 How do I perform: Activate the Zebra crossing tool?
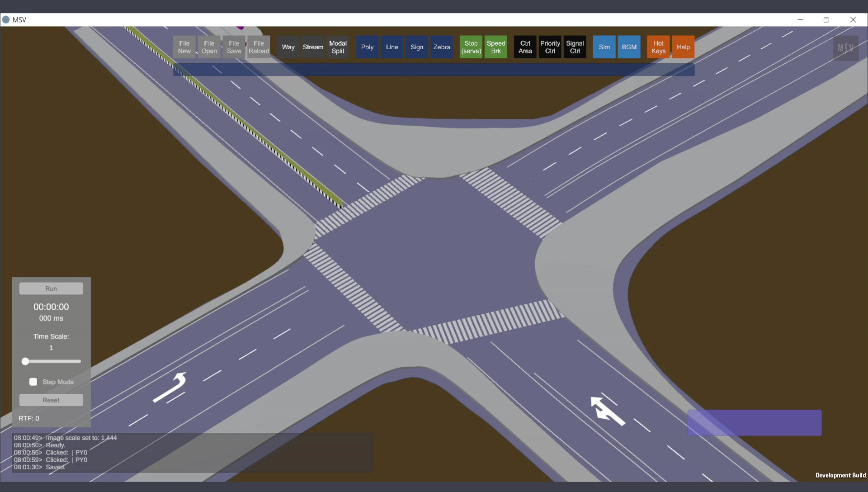click(x=442, y=47)
